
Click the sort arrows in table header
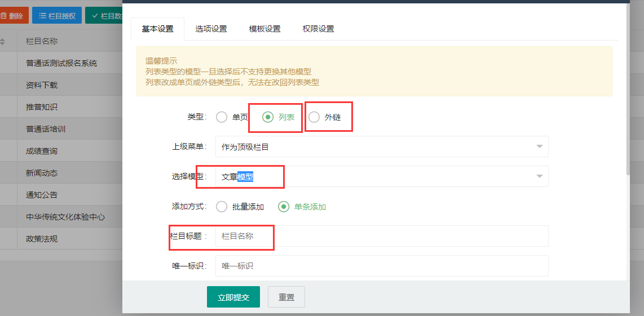pyautogui.click(x=3, y=42)
